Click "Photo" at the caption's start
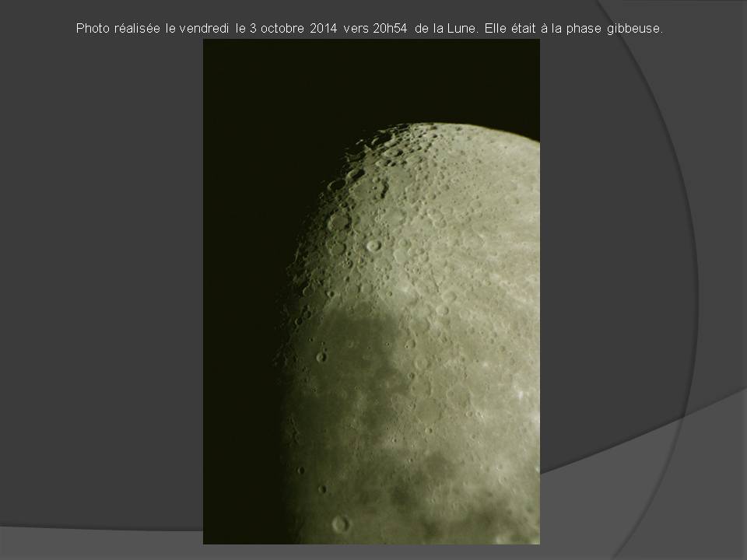This screenshot has width=747, height=560. [x=92, y=29]
